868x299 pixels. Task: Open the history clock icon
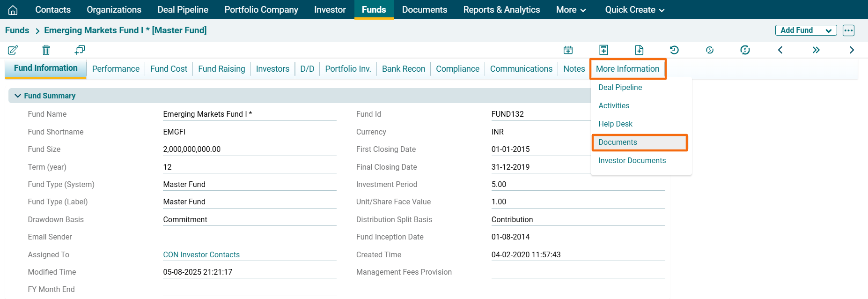(674, 50)
